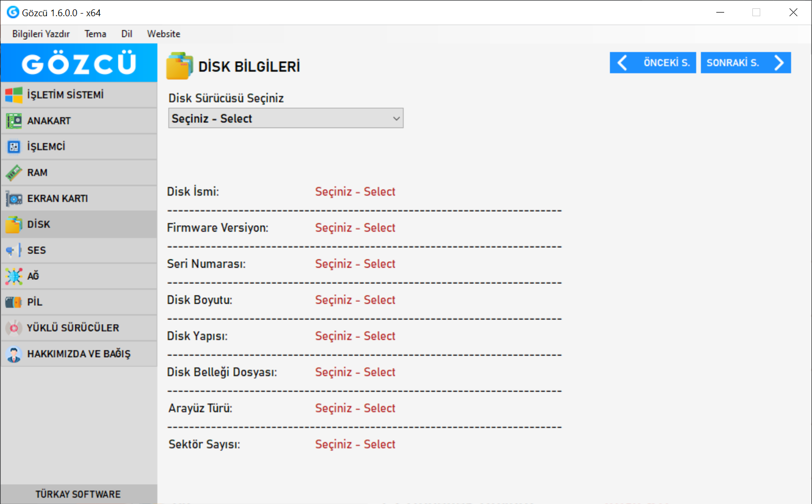Click the graphics card icon for Ekran Kartı
This screenshot has height=504, width=812.
pos(14,199)
